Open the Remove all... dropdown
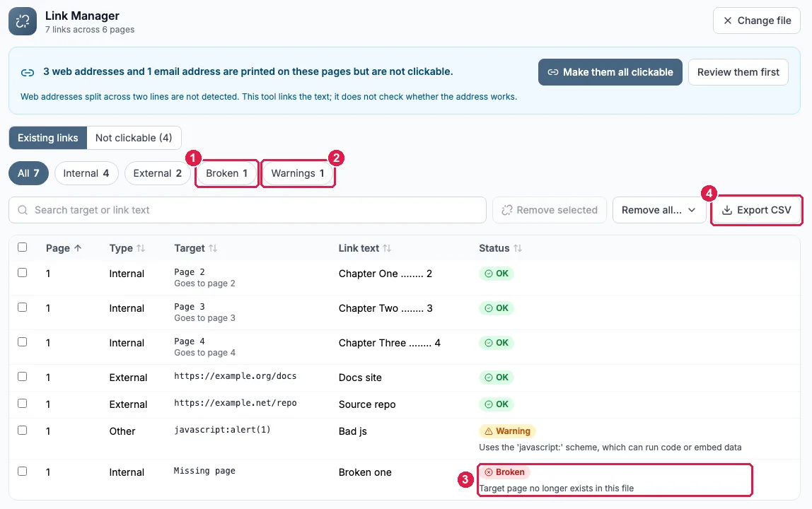 659,210
